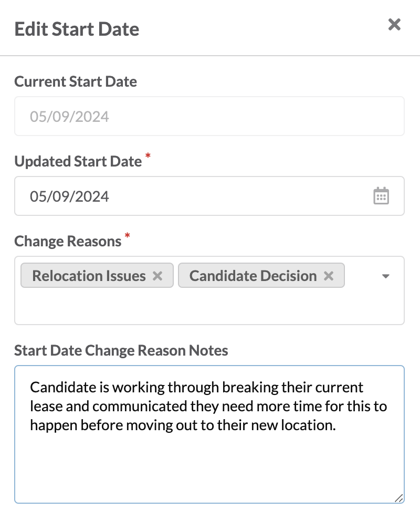The height and width of the screenshot is (520, 420).
Task: Click into the Updated Start Date field
Action: tap(209, 196)
